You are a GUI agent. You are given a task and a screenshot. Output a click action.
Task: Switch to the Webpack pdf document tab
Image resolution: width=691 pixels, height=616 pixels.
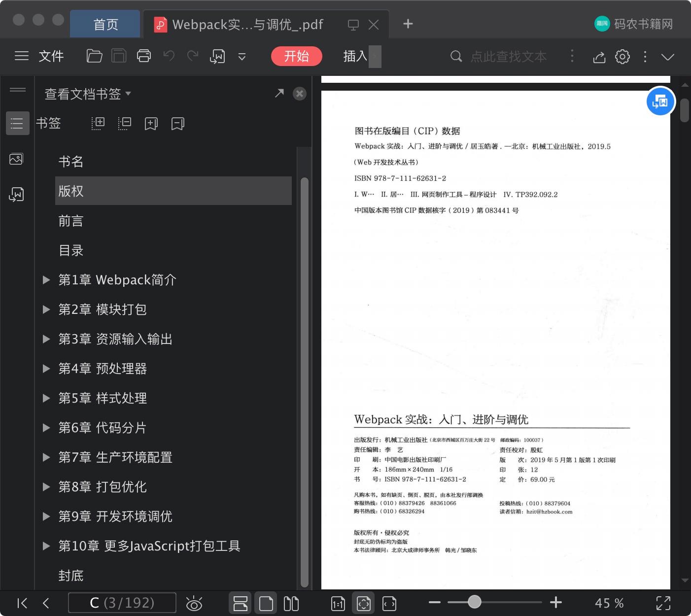coord(247,24)
